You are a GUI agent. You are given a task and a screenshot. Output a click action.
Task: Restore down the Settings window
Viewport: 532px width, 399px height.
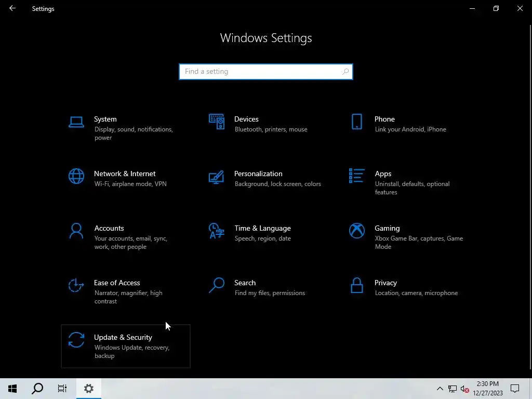pos(496,8)
